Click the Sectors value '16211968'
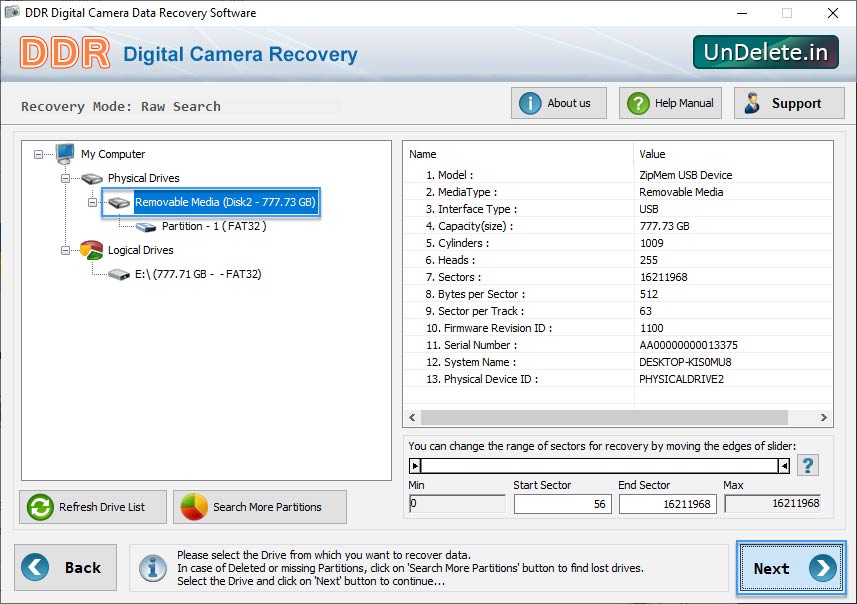Image resolution: width=857 pixels, height=604 pixels. click(664, 277)
